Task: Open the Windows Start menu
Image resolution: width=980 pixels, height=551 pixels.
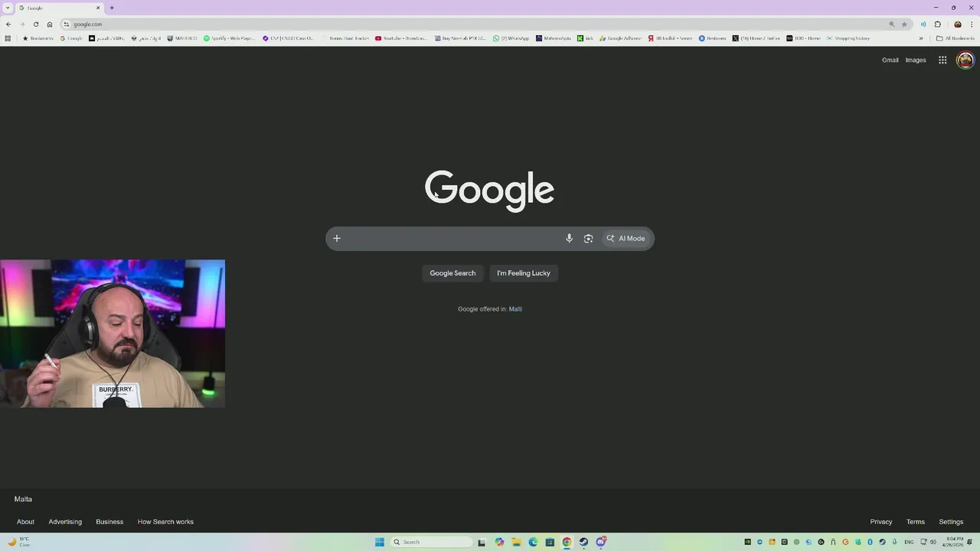Action: coord(380,542)
